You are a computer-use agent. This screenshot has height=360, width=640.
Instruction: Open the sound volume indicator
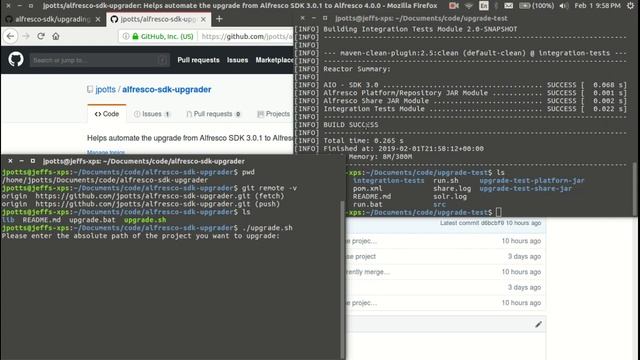pyautogui.click(x=564, y=6)
